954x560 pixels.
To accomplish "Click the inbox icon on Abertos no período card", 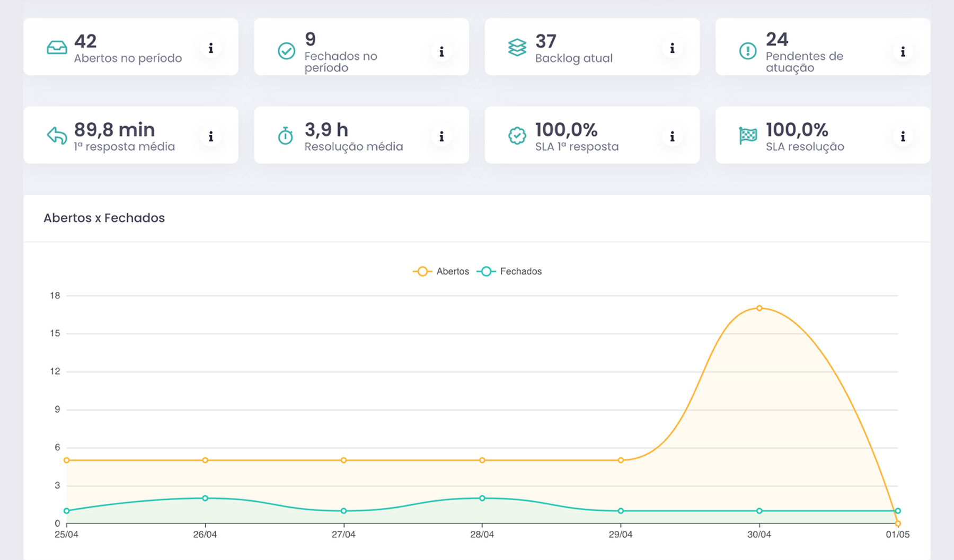I will click(x=57, y=48).
